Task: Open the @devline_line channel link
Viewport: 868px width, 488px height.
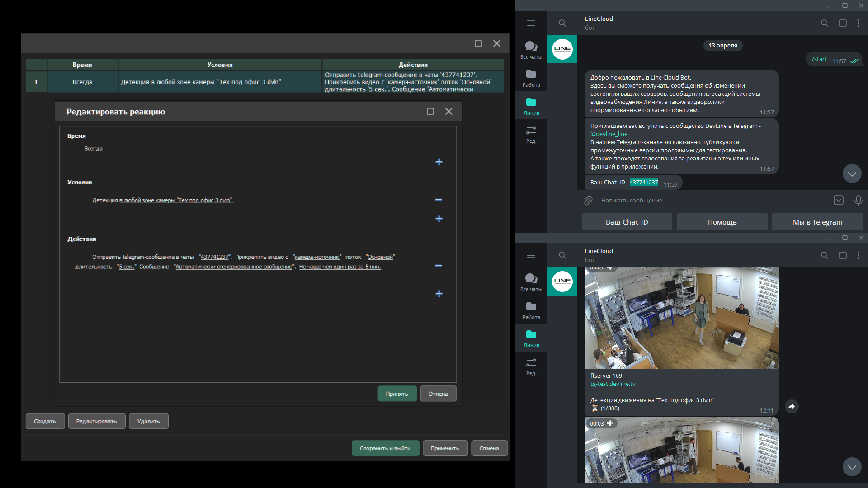Action: (609, 134)
